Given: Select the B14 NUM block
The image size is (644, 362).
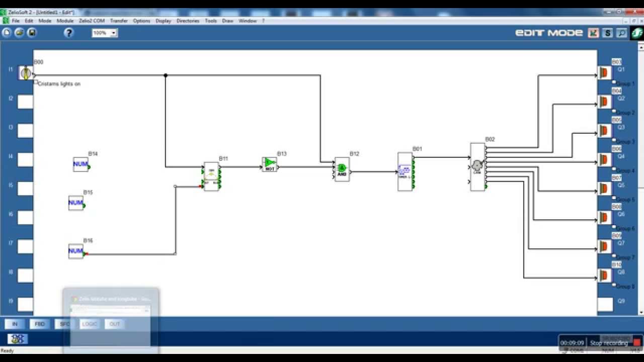Looking at the screenshot, I should 80,164.
